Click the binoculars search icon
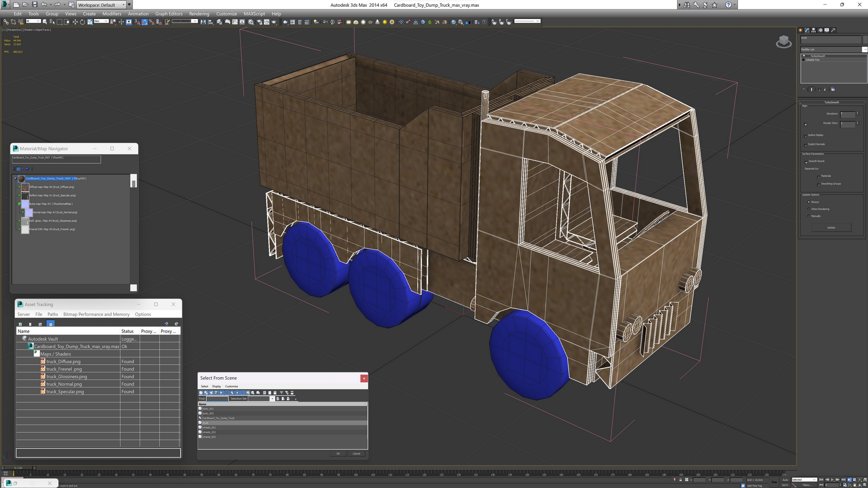The height and width of the screenshot is (488, 868). tap(687, 5)
